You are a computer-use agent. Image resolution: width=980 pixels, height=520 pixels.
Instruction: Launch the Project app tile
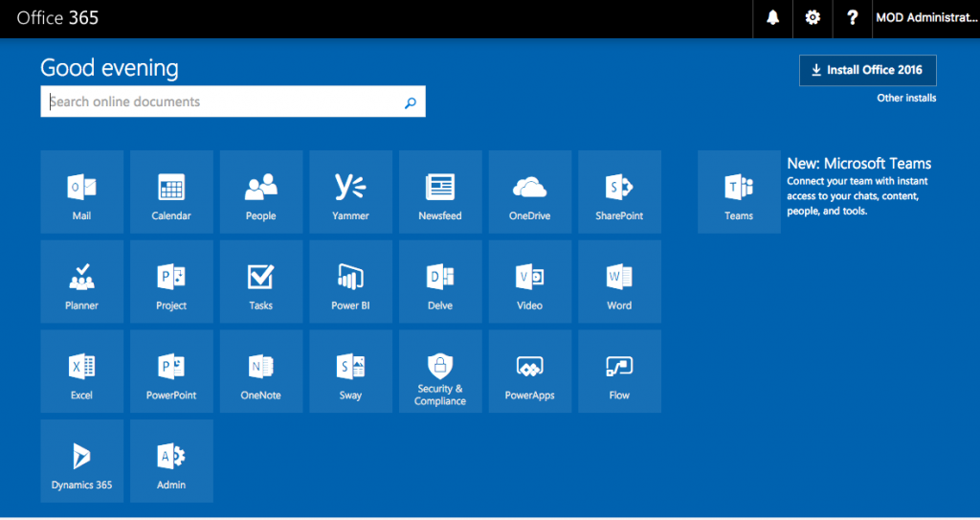click(171, 282)
